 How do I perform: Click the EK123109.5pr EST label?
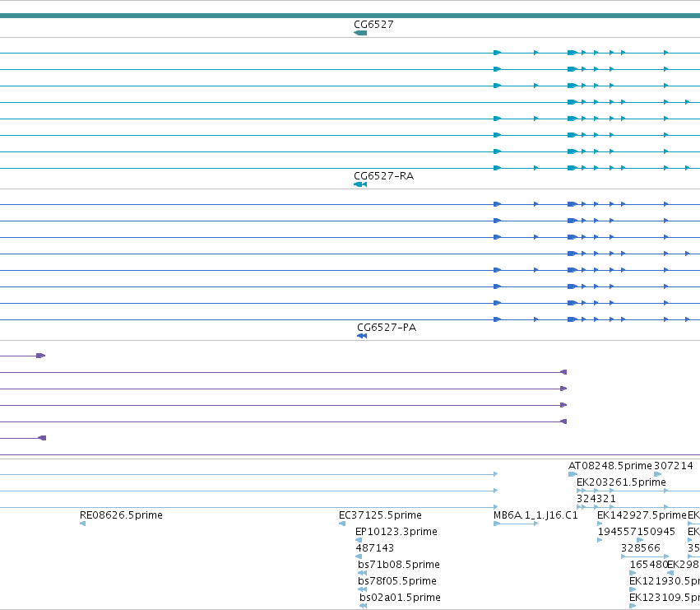665,598
